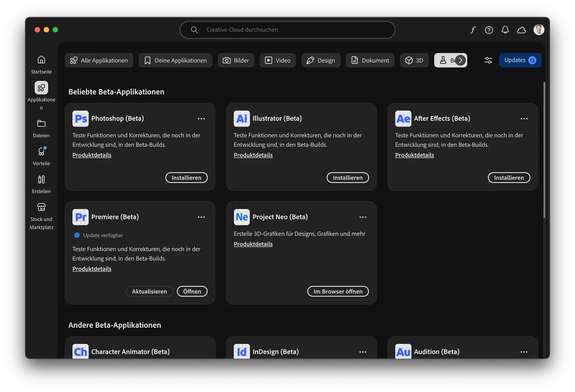Switch to the Video category

click(278, 60)
